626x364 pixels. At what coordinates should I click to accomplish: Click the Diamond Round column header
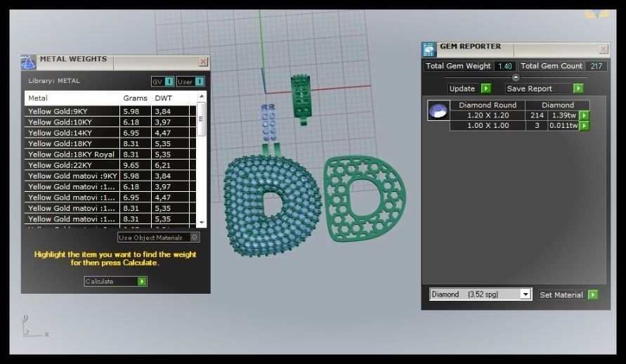(x=488, y=105)
